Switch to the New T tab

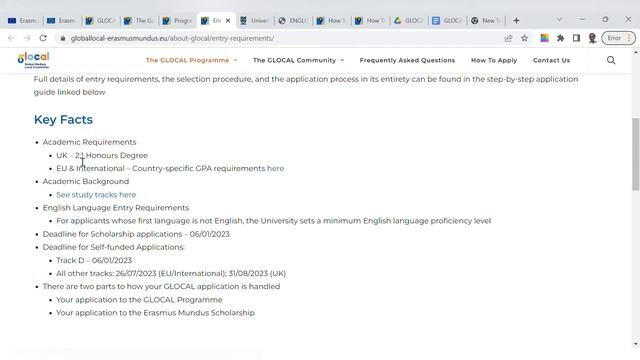[x=486, y=20]
